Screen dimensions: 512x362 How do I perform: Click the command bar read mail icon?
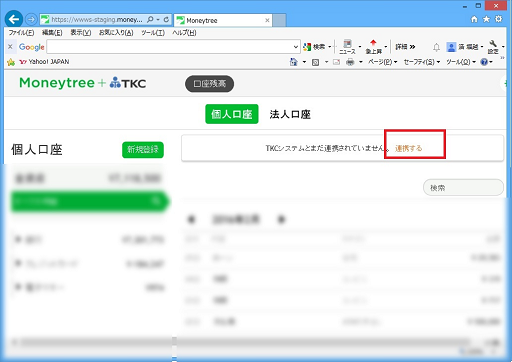[x=337, y=62]
